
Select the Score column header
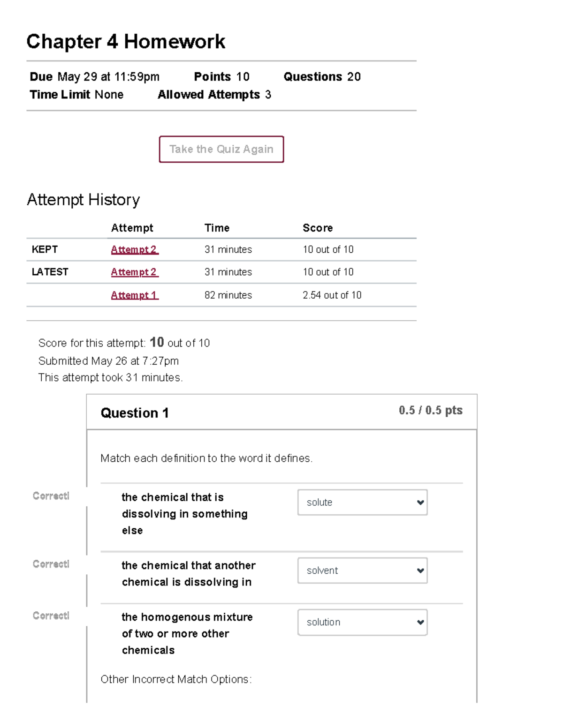click(318, 228)
